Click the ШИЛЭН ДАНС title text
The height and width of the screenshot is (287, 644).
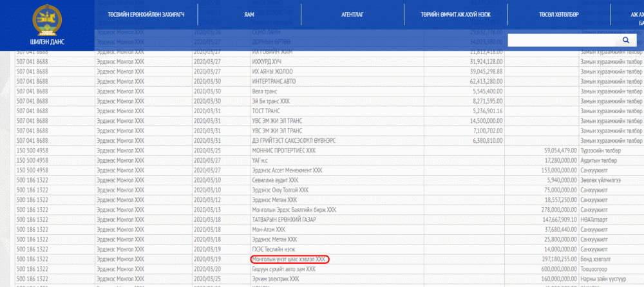point(47,42)
